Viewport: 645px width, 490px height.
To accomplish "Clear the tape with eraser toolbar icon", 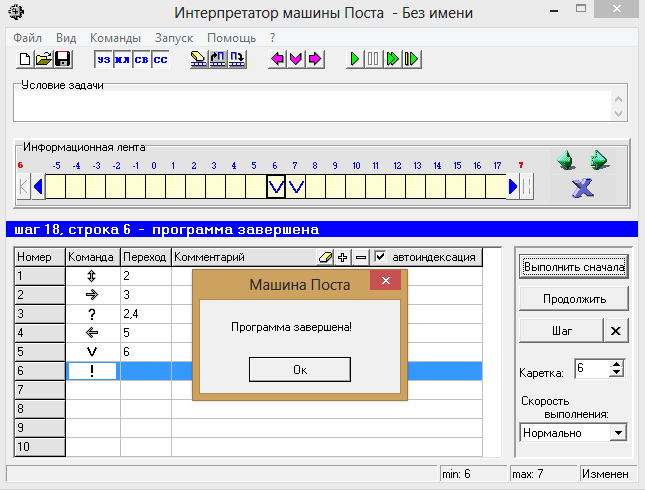I will 199,59.
